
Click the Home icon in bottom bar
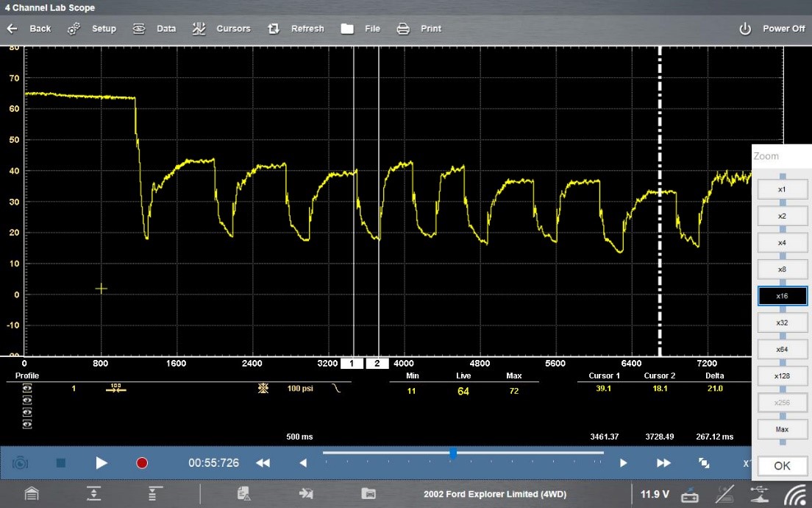click(32, 494)
